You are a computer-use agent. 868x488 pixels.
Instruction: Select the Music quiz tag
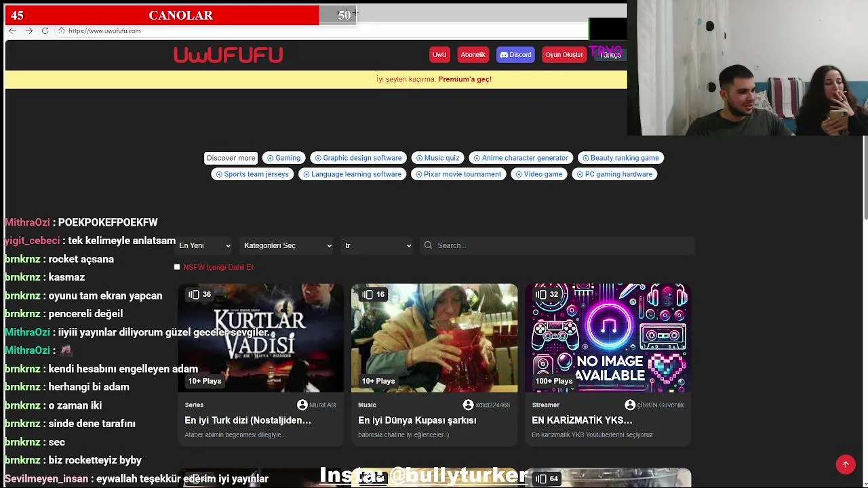pos(437,158)
